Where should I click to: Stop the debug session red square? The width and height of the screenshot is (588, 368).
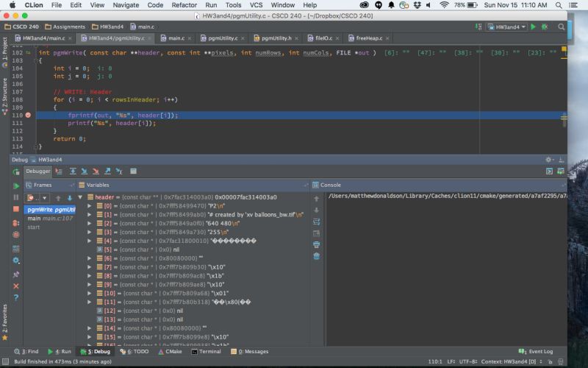click(16, 209)
